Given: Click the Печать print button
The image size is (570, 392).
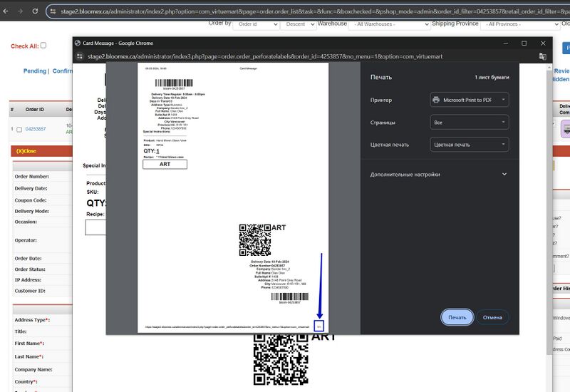Looking at the screenshot, I should click(x=457, y=317).
